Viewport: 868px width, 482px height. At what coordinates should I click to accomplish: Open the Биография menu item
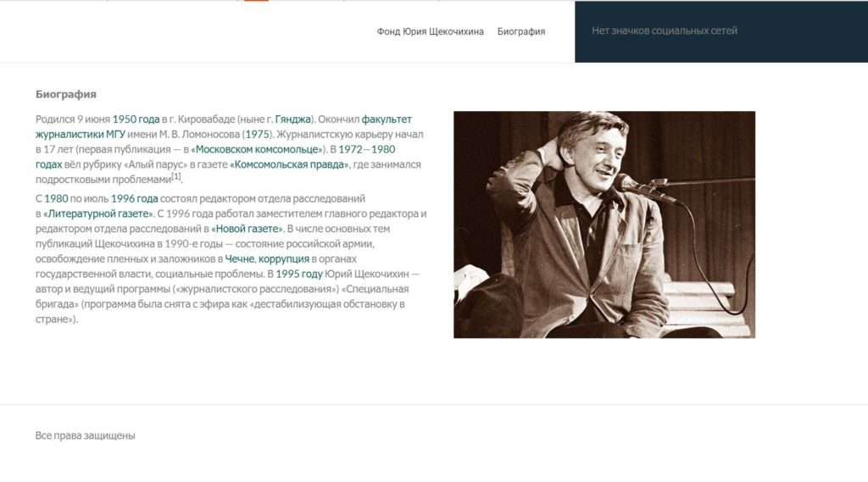click(521, 31)
